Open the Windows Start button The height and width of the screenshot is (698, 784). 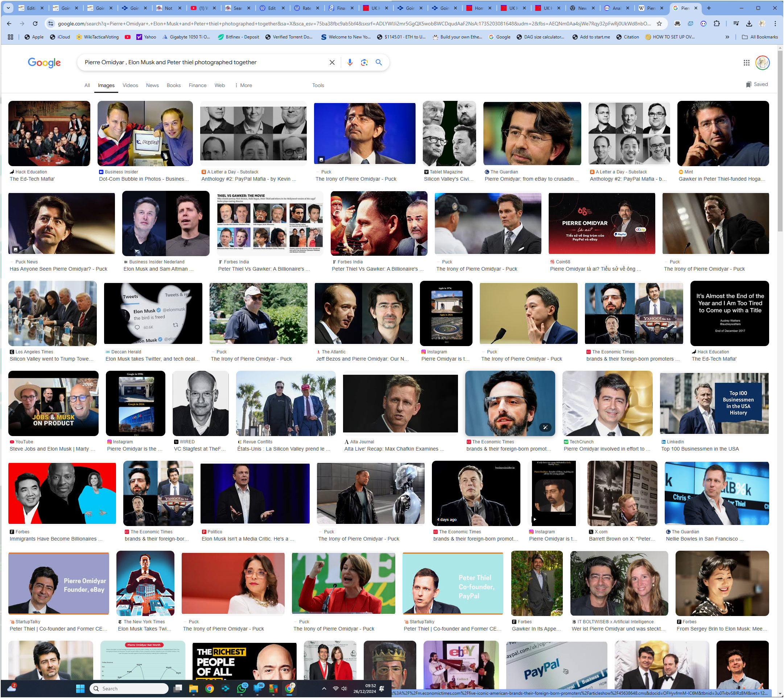pos(80,689)
